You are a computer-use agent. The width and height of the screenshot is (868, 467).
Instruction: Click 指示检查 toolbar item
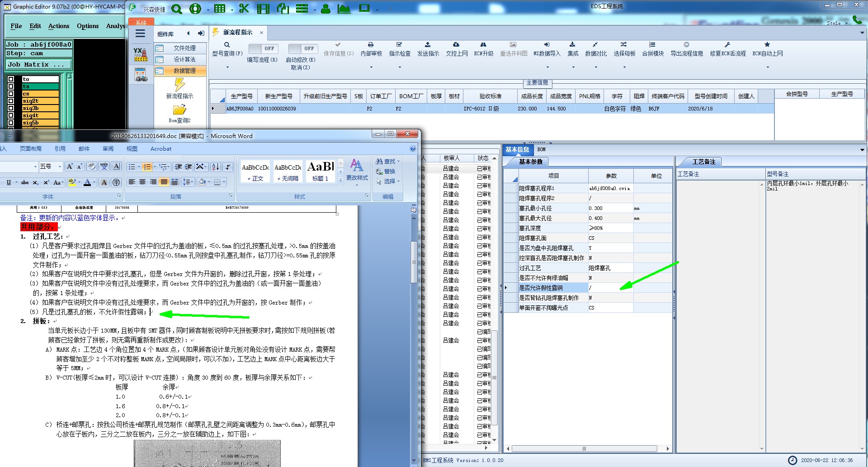[x=400, y=49]
